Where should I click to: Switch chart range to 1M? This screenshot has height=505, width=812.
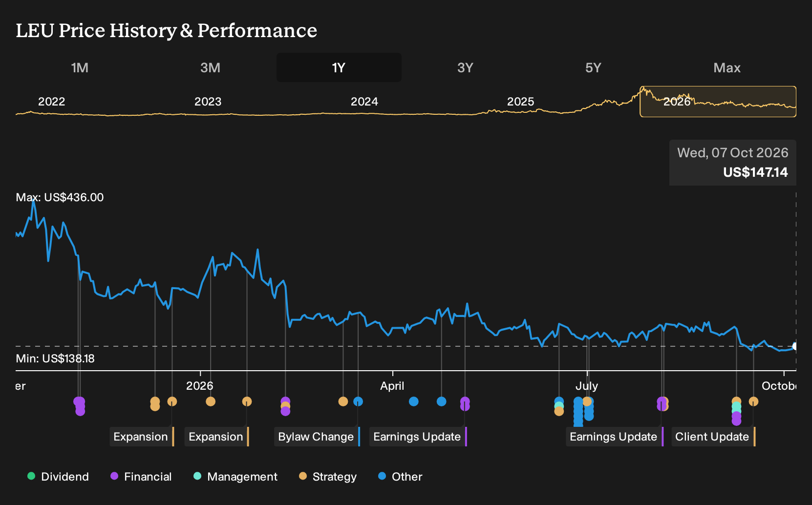click(x=80, y=67)
